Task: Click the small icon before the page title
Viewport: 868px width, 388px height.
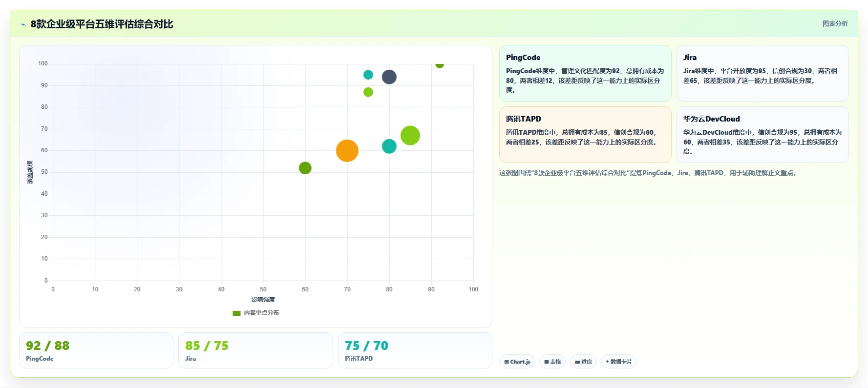Action: pos(23,24)
